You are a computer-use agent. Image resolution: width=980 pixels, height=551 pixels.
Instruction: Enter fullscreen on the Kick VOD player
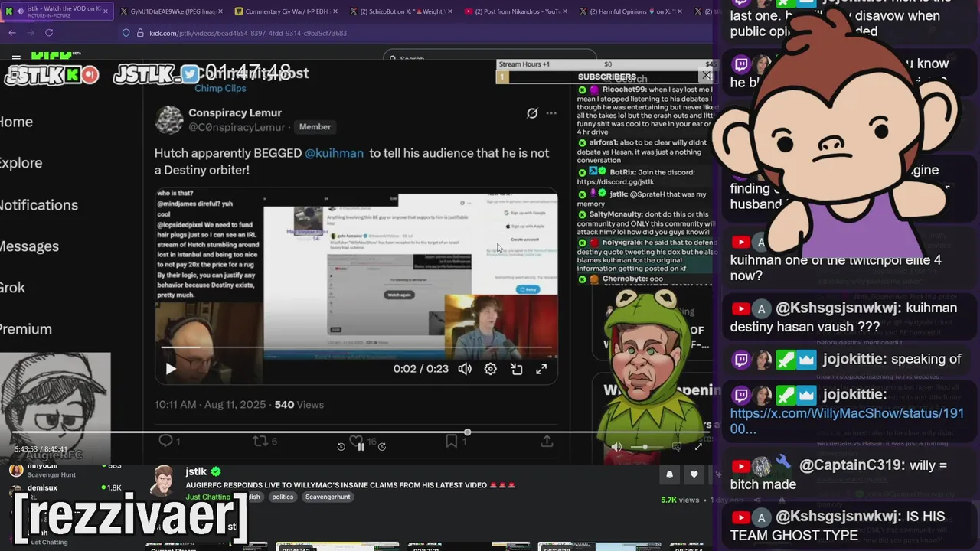click(x=698, y=447)
